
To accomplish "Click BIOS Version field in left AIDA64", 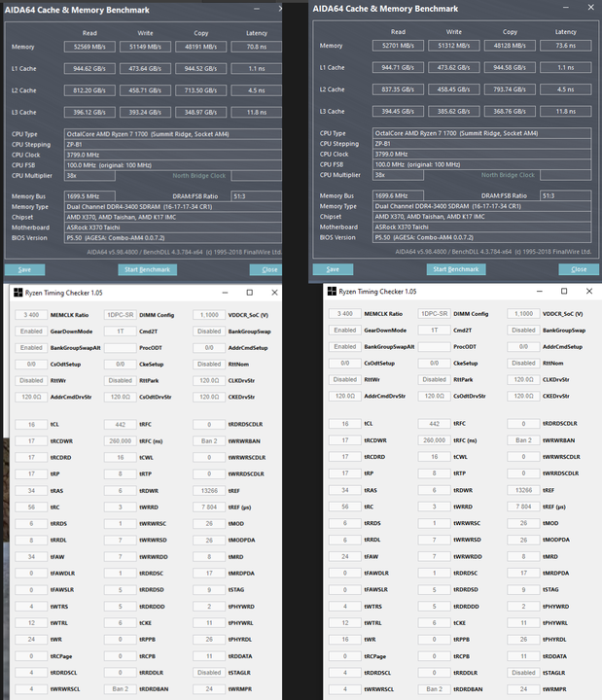I will [x=173, y=238].
